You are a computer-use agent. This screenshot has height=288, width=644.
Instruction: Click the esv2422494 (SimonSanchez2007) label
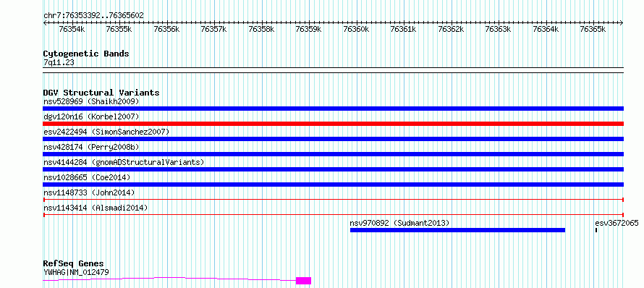point(106,132)
